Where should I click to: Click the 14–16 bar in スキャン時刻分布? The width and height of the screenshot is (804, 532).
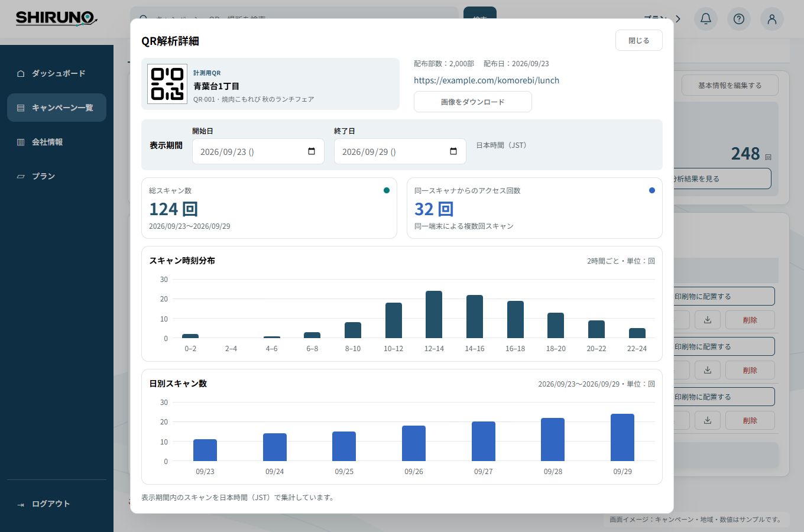[x=475, y=316]
